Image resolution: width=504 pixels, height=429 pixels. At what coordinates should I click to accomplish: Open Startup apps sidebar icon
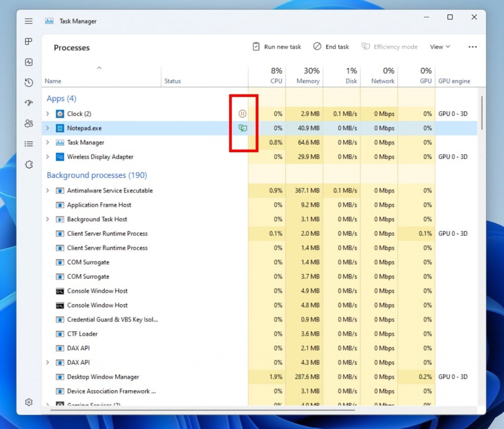tap(29, 103)
